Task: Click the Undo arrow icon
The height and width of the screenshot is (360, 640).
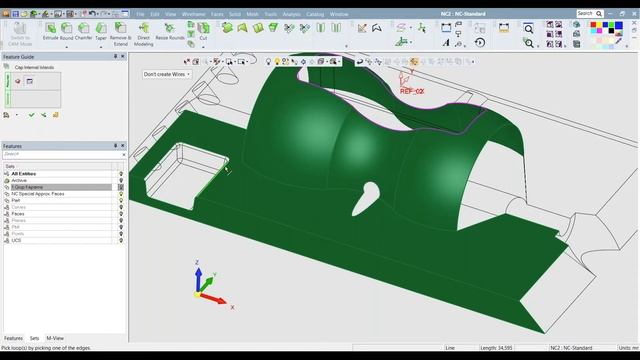Action: point(92,14)
